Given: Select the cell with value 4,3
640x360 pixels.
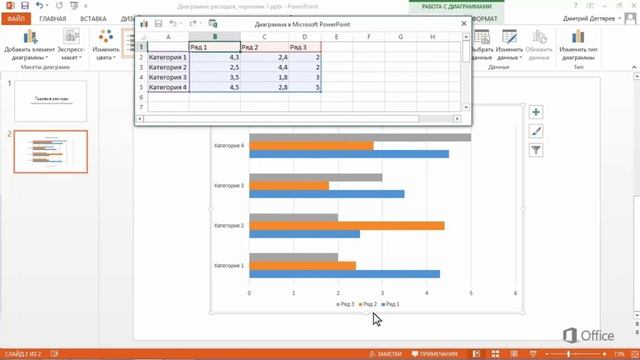Looking at the screenshot, I should pos(215,57).
